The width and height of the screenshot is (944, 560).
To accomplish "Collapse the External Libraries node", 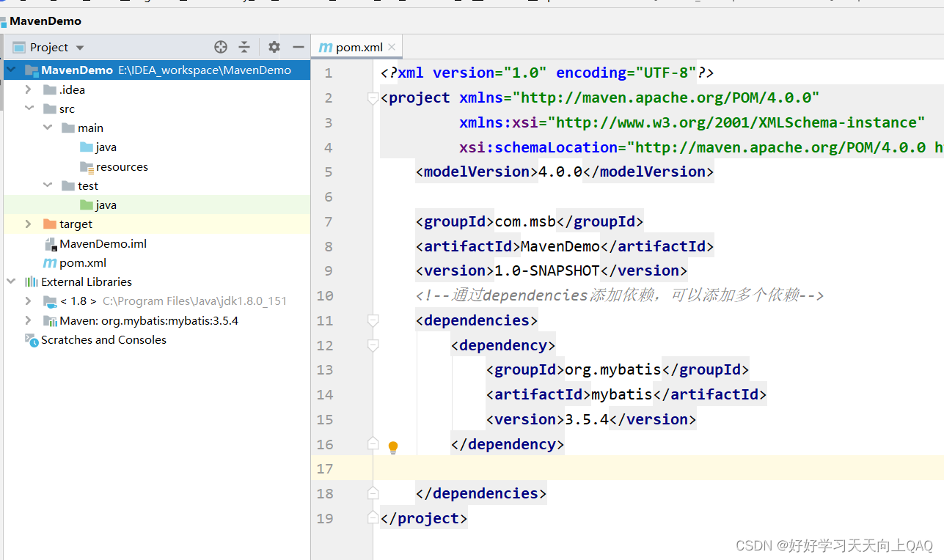I will pos(11,281).
